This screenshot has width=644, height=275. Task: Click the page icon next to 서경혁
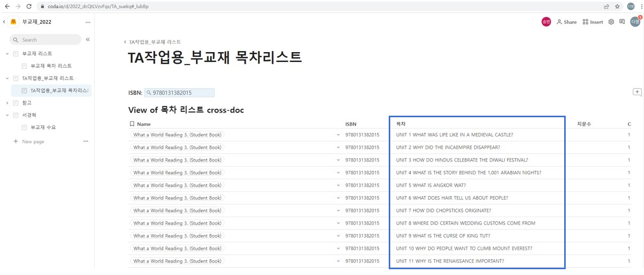[x=16, y=115]
